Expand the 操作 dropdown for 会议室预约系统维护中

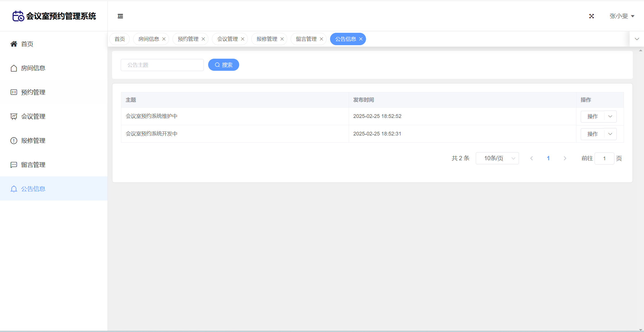coord(610,117)
